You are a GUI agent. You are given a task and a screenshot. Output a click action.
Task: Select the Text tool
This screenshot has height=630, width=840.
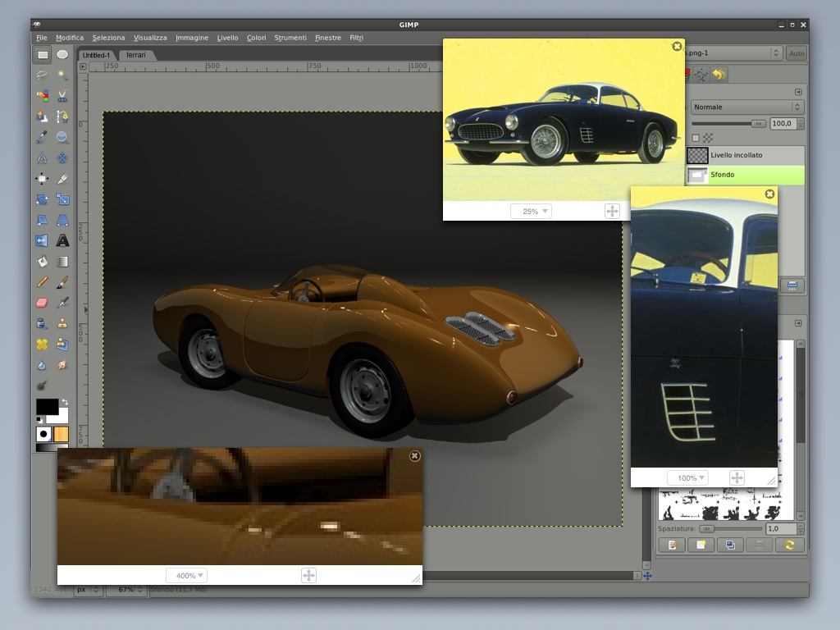coord(62,241)
